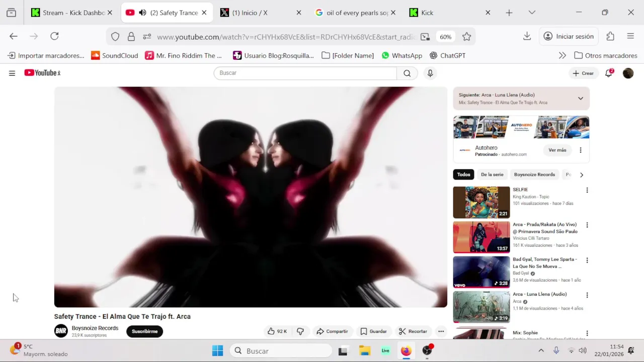Open the YouTube guide hamburger menu
Screen dimensions: 644x362
coord(12,73)
